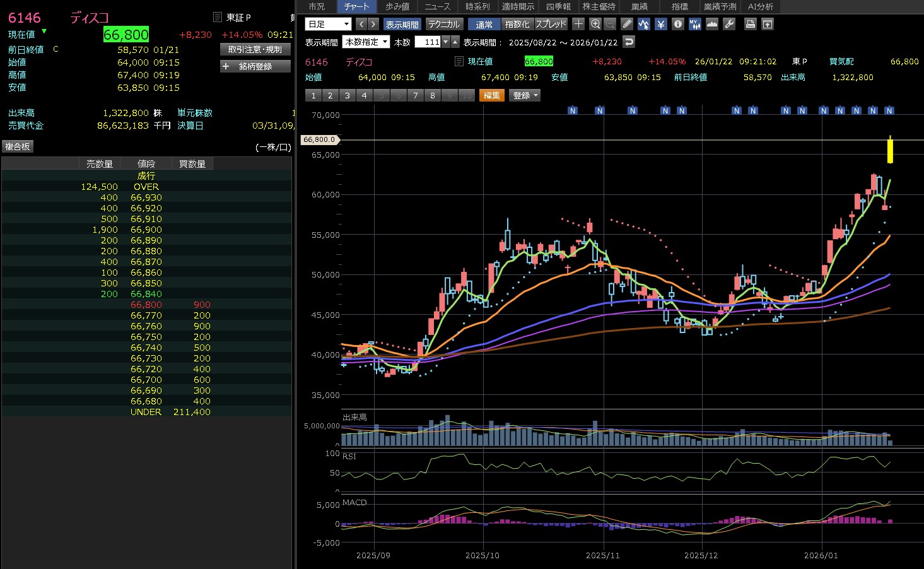The image size is (924, 569).
Task: Toggle the 通常 normal chart mode
Action: pos(484,24)
